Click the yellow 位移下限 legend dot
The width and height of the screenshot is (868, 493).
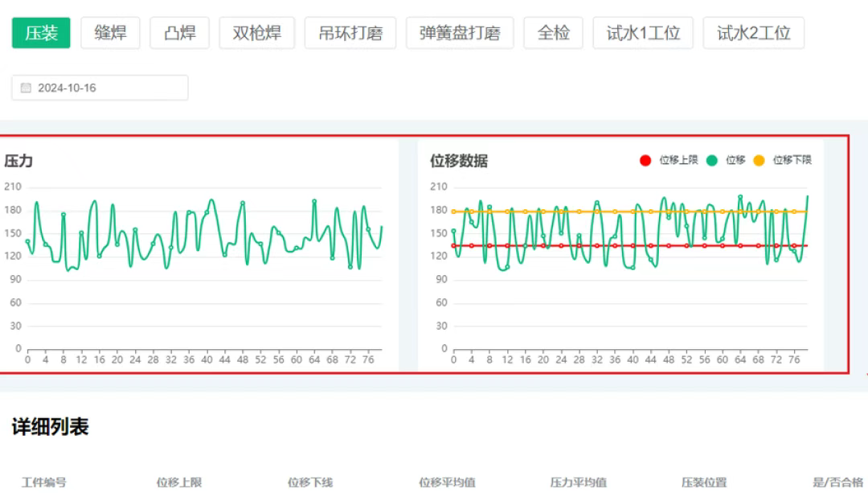[x=759, y=161]
